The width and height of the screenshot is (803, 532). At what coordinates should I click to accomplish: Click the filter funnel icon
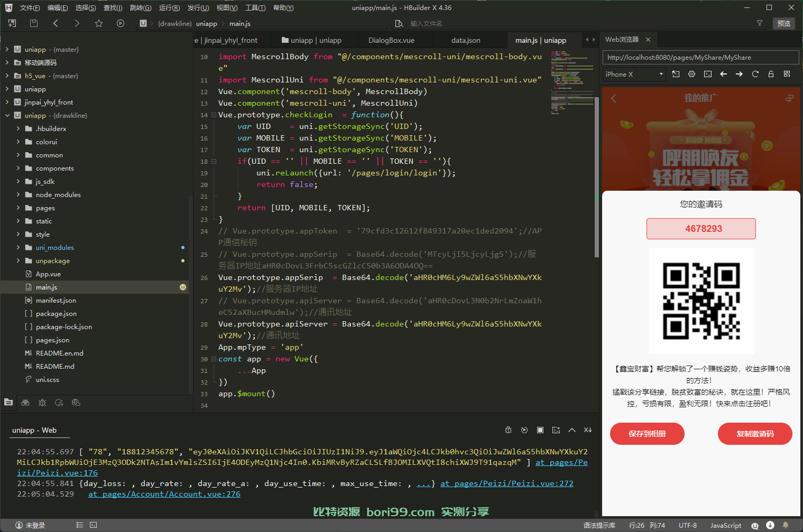tap(760, 23)
